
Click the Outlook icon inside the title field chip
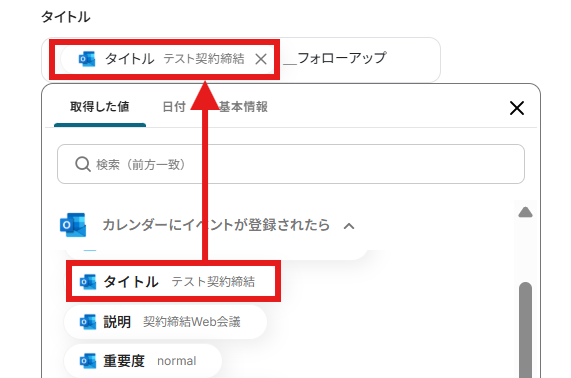point(87,59)
